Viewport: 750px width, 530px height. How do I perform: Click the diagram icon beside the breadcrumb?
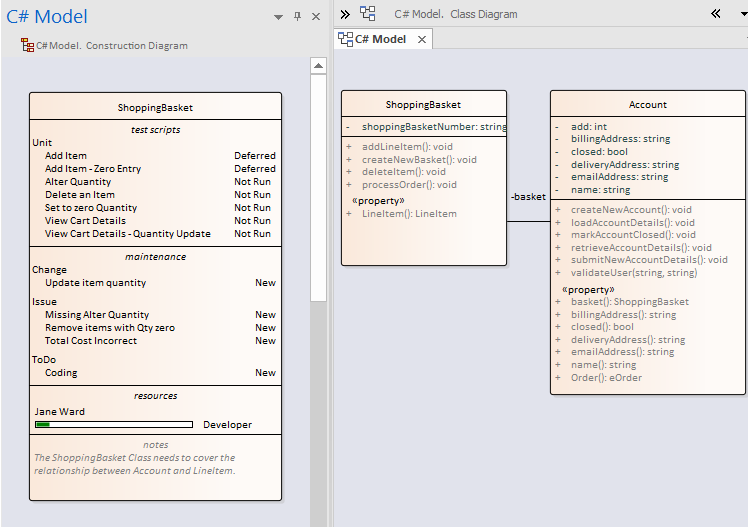tap(368, 14)
